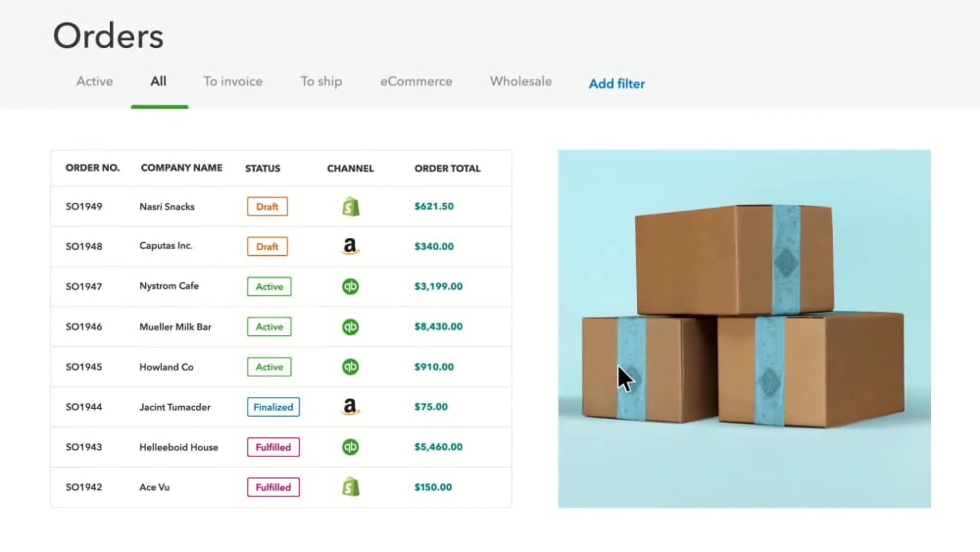Open the Wholesale tab
This screenshot has width=980, height=552.
[520, 81]
